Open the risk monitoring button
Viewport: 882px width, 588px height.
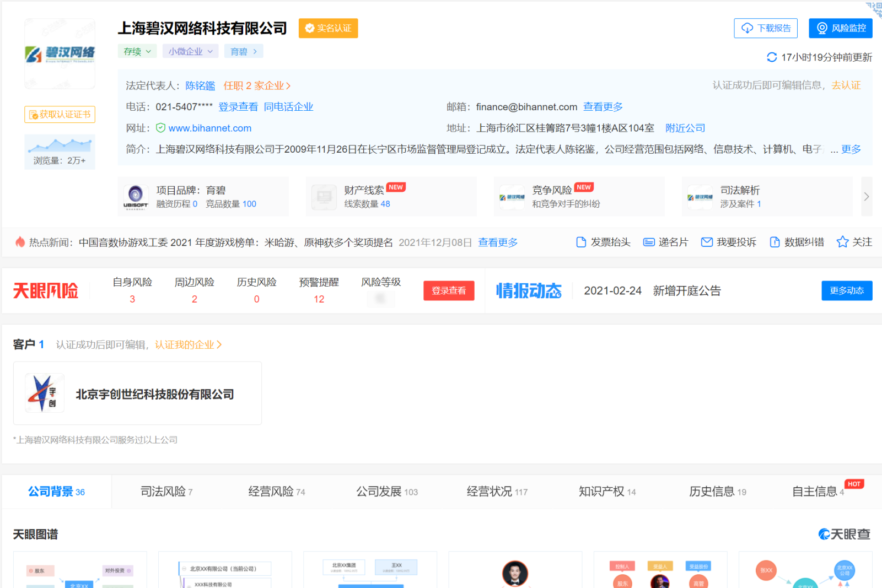tap(841, 28)
